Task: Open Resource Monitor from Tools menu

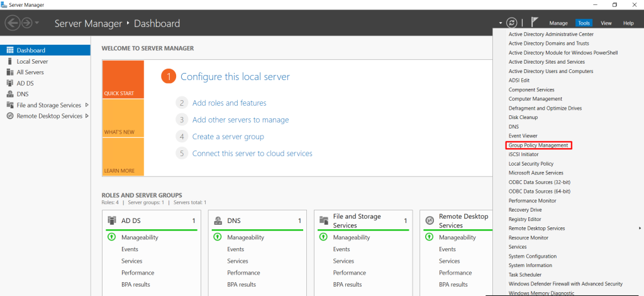Action: [528, 237]
